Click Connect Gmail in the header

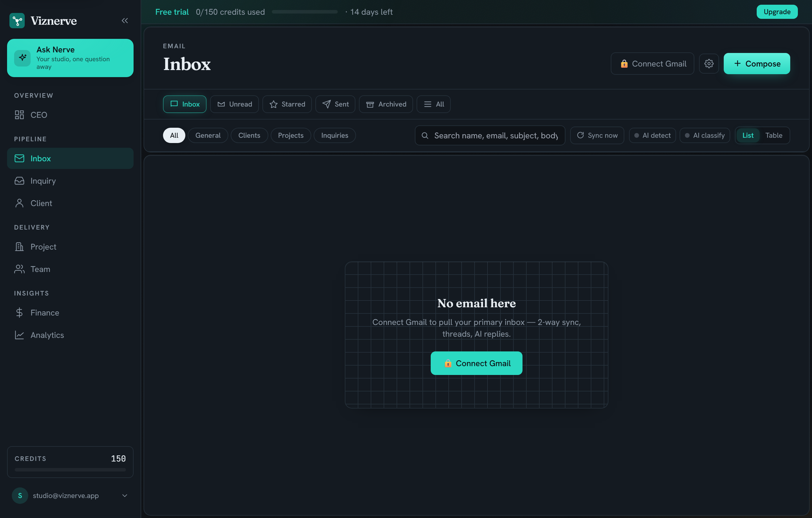[653, 64]
